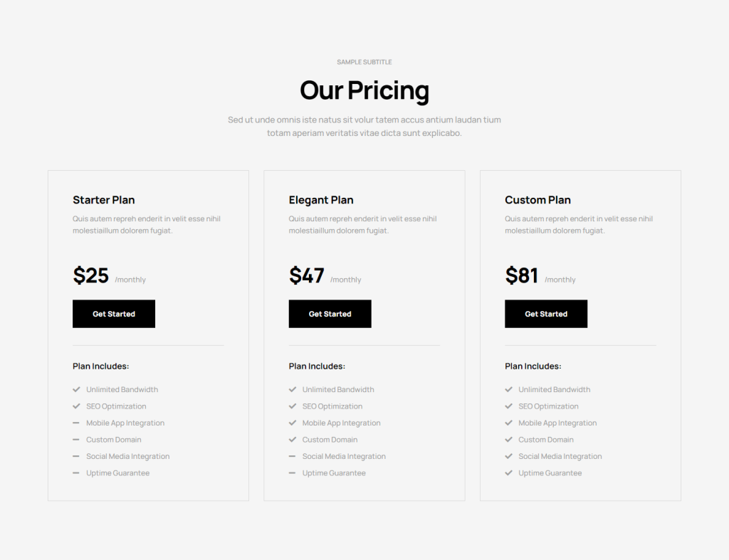Select the dash icon beside Mobile App Integration in Starter Plan
The image size is (729, 560).
[75, 423]
